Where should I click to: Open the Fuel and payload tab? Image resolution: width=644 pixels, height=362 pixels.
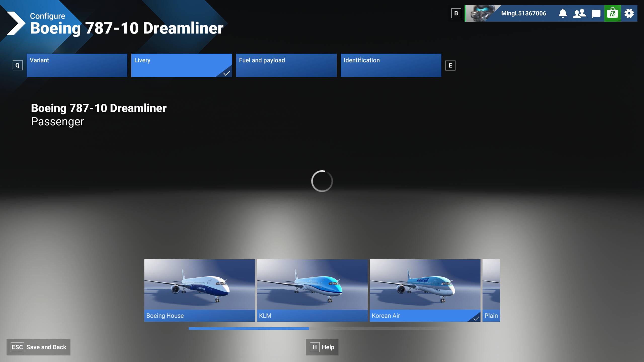[x=286, y=65]
